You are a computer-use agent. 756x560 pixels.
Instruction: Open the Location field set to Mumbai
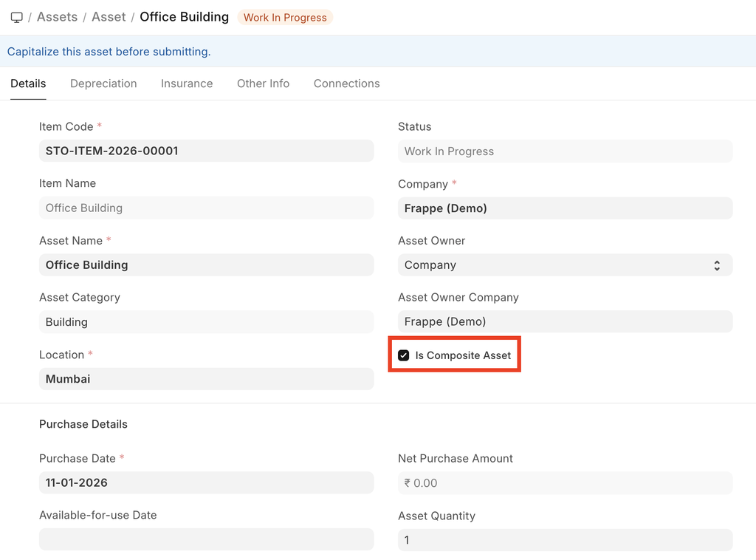coord(206,379)
